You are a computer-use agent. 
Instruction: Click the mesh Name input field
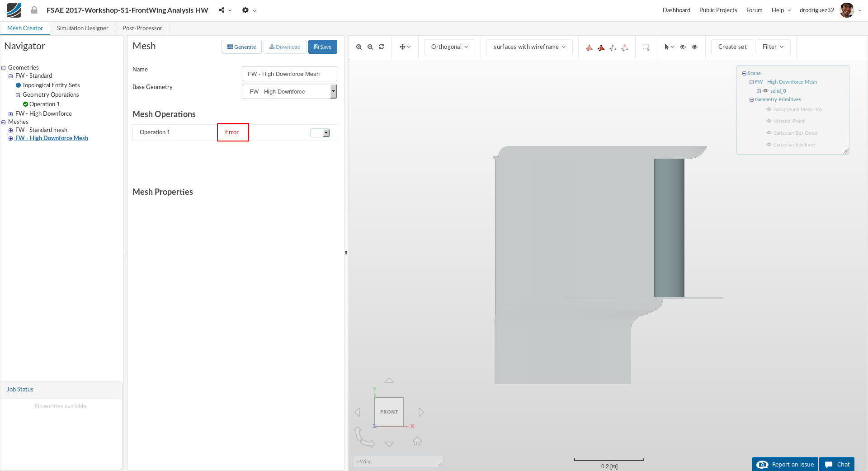[x=289, y=74]
